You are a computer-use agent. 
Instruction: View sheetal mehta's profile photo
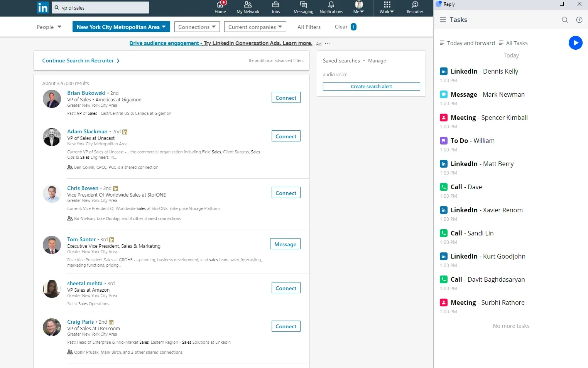[52, 289]
